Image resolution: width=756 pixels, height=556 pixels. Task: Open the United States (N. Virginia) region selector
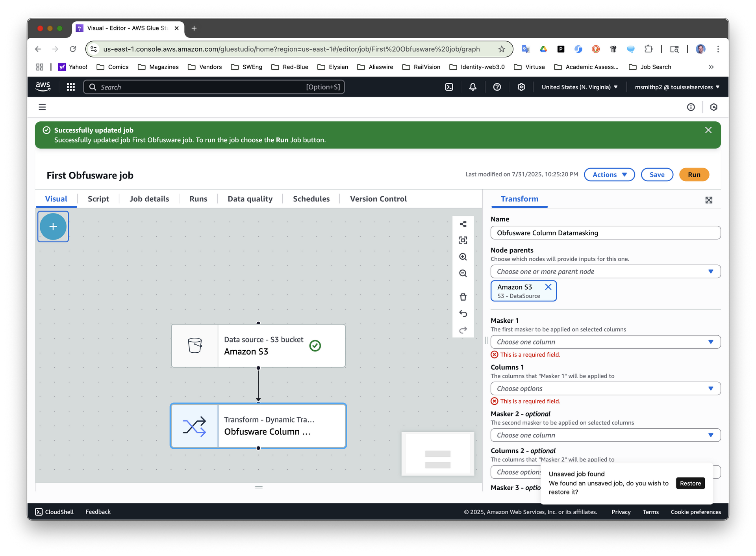tap(580, 87)
